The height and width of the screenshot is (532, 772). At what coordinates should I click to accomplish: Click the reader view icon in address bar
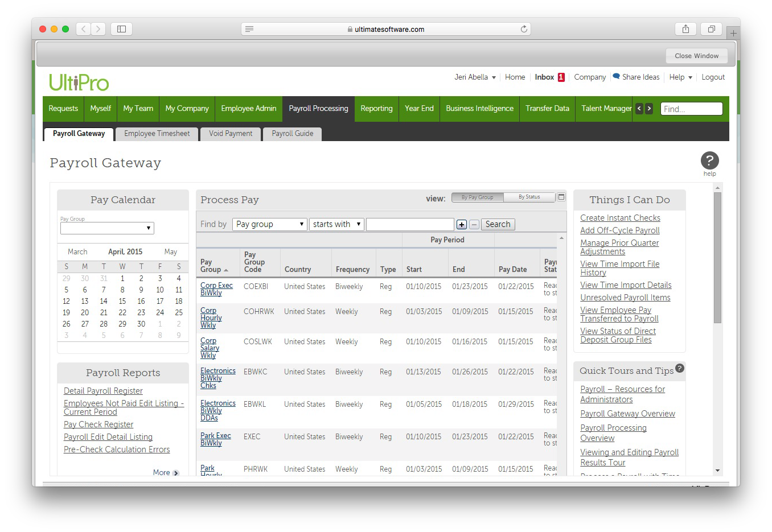click(249, 29)
